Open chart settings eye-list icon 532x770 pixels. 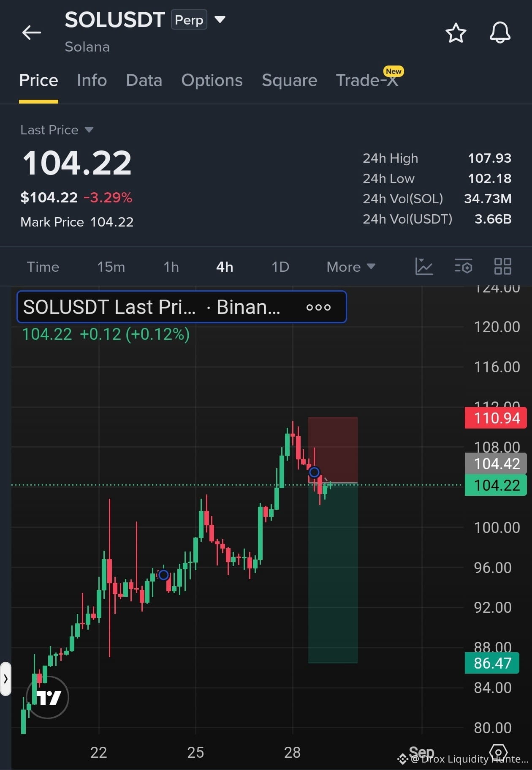pos(463,267)
